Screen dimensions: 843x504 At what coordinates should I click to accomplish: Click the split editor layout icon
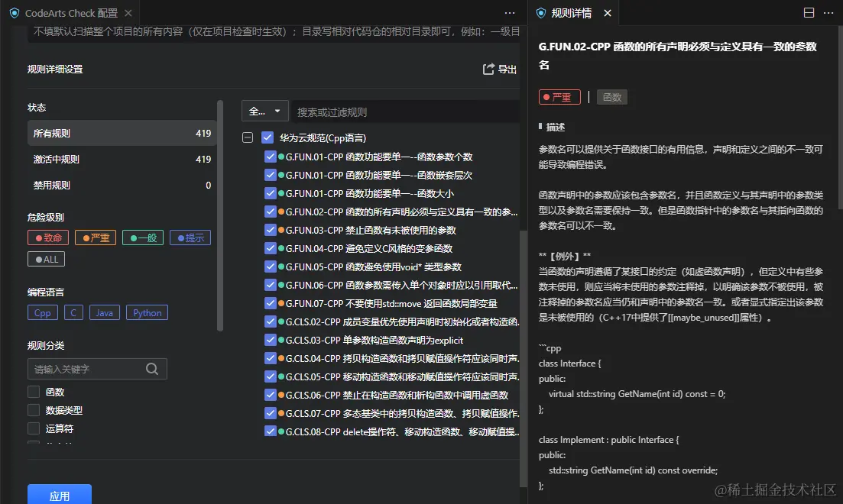point(809,12)
